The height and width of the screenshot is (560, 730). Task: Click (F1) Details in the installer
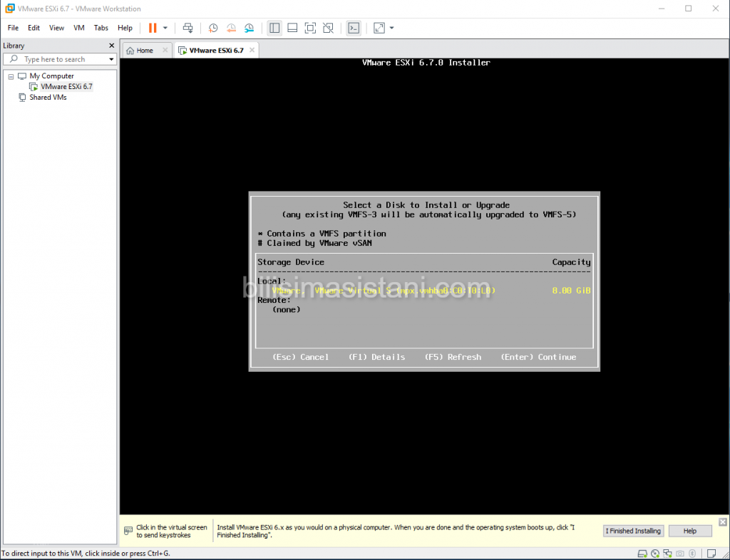(376, 357)
